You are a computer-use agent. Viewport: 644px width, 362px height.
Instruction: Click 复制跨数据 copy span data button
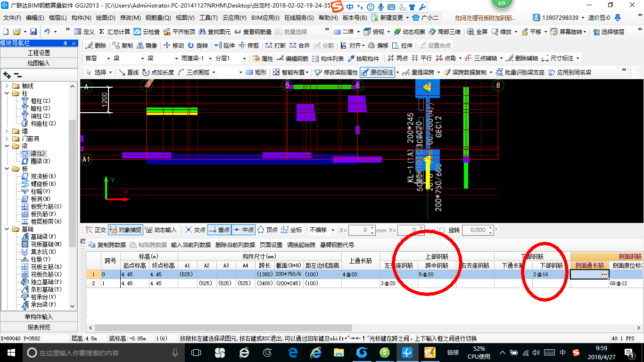coord(107,245)
